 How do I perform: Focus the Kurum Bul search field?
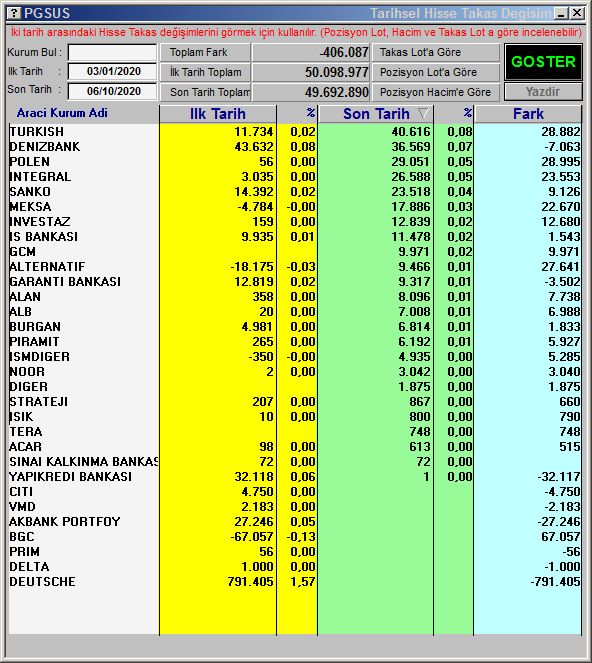112,53
